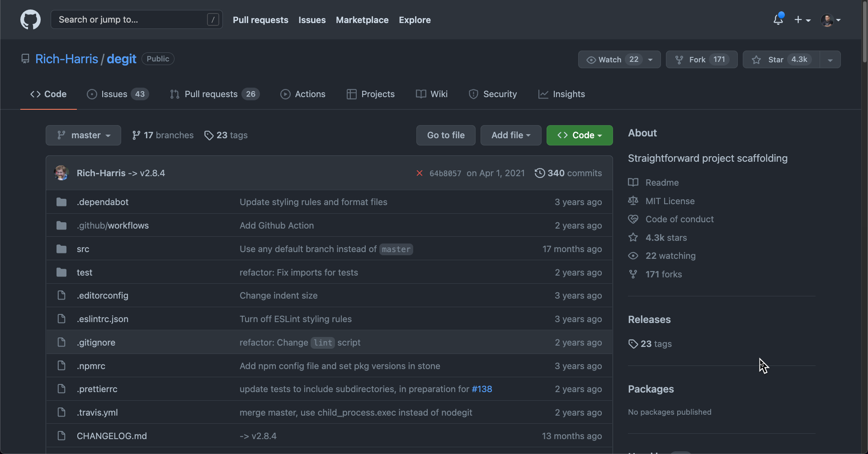Open the .github/workflows folder

click(113, 225)
